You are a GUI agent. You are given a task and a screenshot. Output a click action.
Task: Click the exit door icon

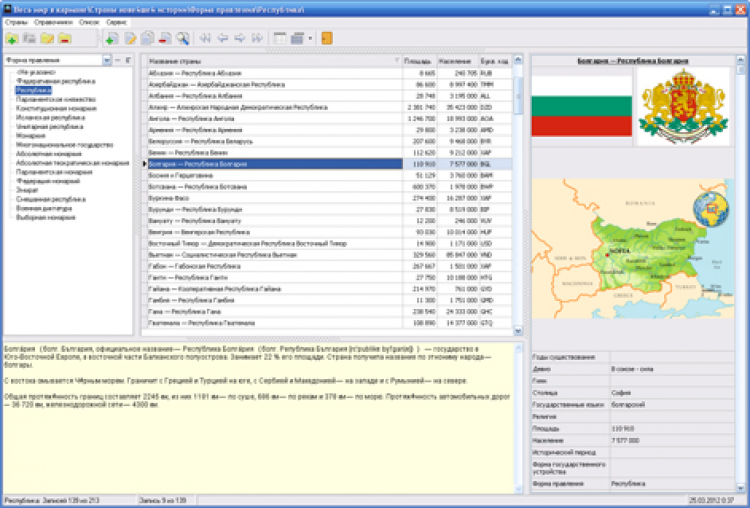(x=327, y=39)
